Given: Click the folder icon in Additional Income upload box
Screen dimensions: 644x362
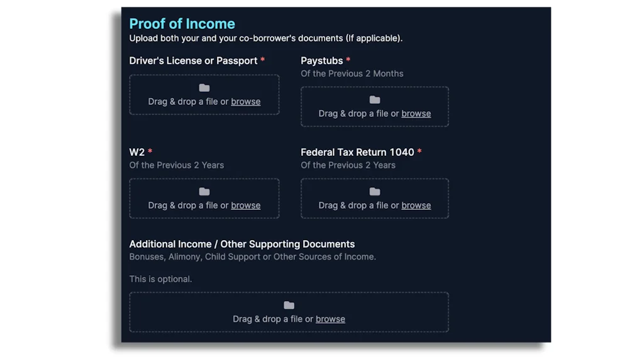Looking at the screenshot, I should tap(289, 305).
